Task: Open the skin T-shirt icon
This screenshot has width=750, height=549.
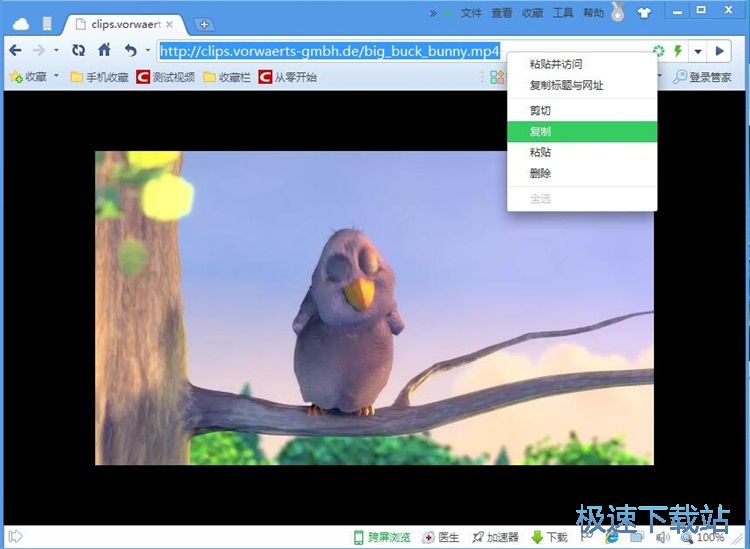Action: coord(644,13)
